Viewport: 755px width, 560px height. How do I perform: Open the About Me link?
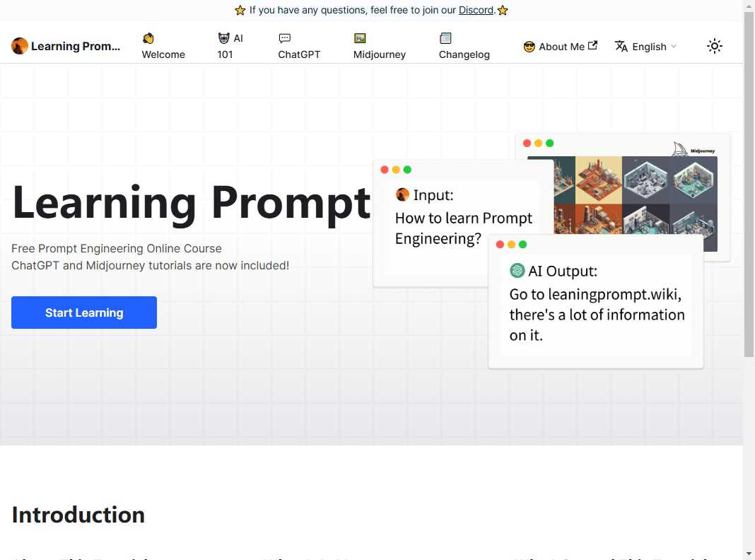click(561, 46)
